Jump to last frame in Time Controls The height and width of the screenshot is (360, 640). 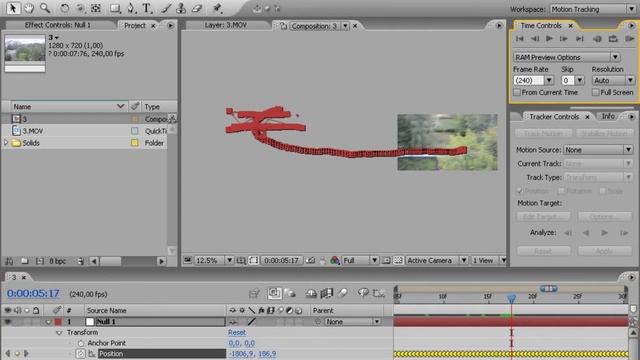580,39
